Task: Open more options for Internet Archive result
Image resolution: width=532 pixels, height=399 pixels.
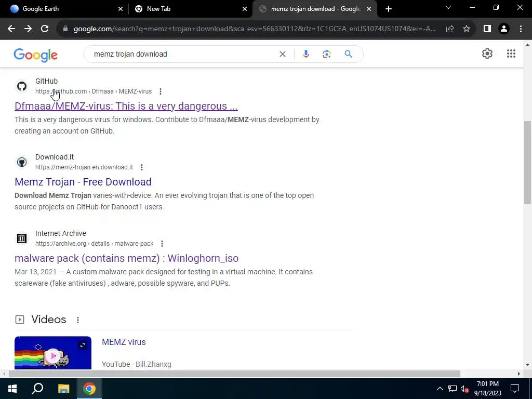Action: click(x=162, y=243)
